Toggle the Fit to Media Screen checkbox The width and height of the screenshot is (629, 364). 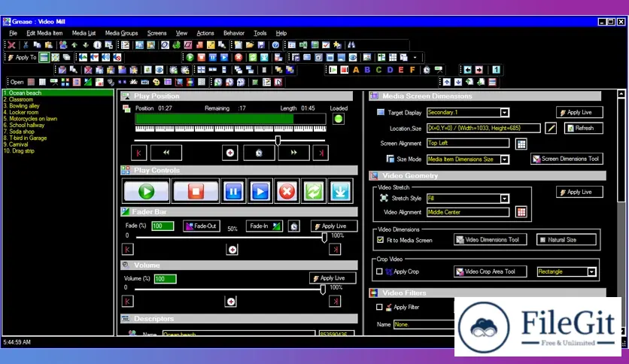pyautogui.click(x=380, y=240)
